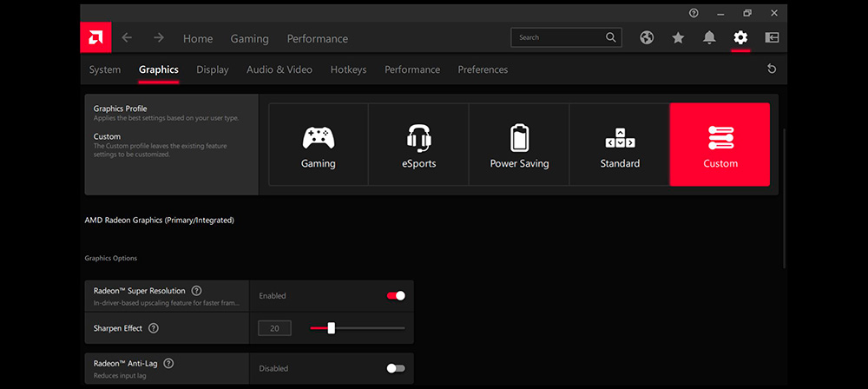Open the top Performance menu

point(318,39)
